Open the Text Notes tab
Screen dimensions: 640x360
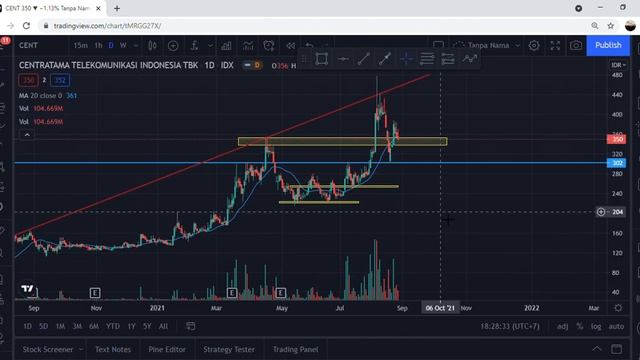click(x=113, y=349)
